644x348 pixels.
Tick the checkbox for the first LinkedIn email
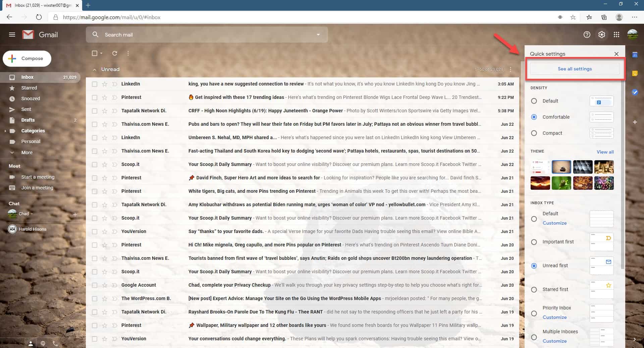(x=95, y=84)
